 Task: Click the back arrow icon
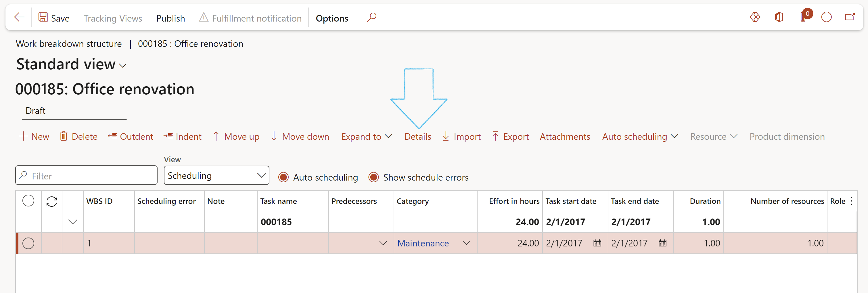[19, 17]
